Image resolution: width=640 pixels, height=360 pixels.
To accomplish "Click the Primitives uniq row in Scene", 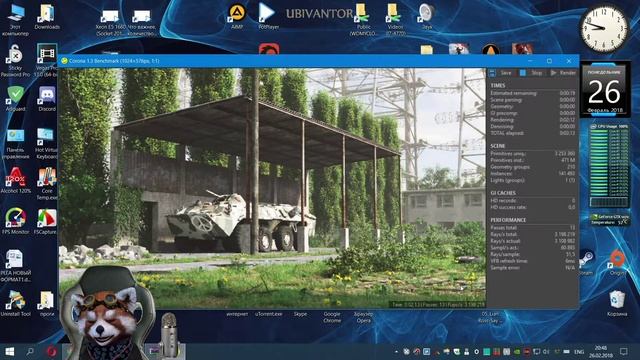I will (x=533, y=153).
